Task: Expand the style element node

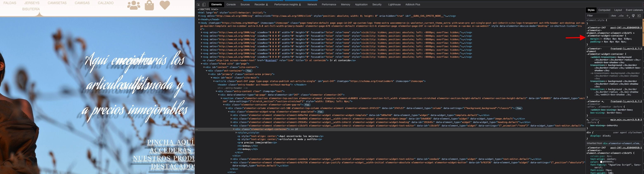Action: pos(236,133)
